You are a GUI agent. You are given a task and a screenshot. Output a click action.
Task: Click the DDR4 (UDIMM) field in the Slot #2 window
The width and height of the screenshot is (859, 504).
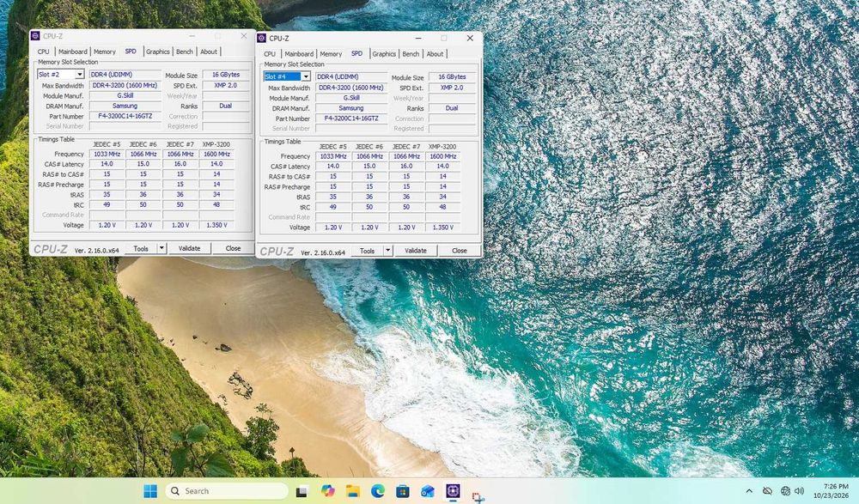pos(125,75)
